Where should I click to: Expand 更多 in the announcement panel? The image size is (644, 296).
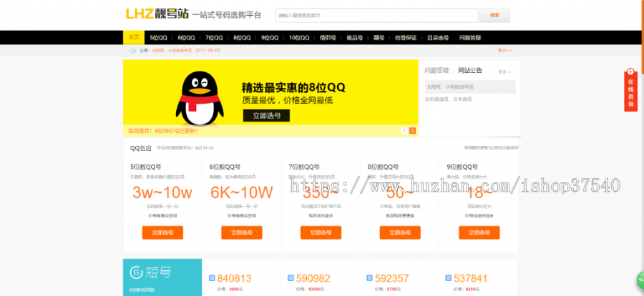point(505,71)
